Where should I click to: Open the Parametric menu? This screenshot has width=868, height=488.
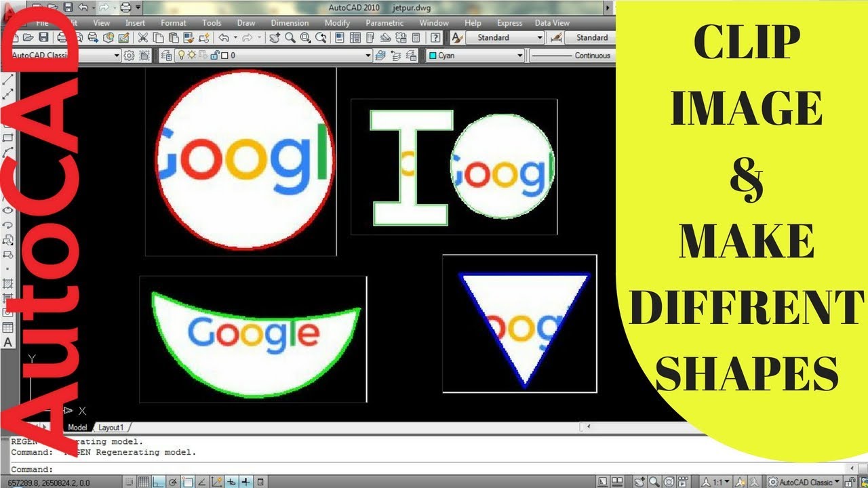click(x=384, y=23)
